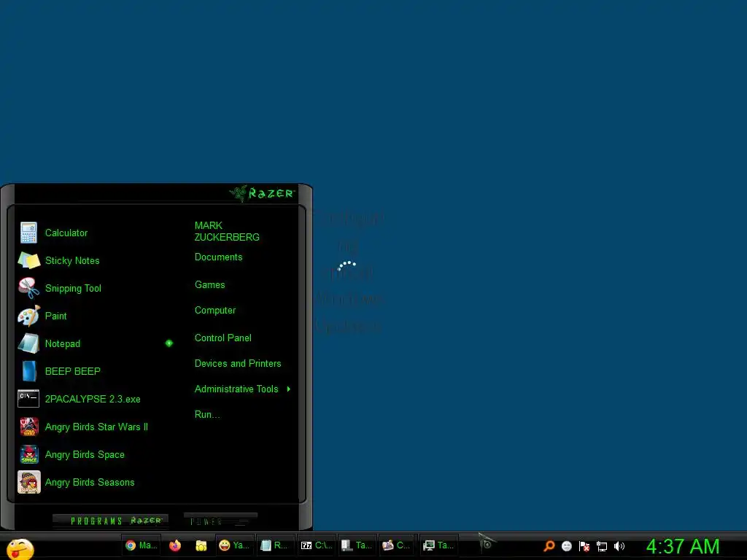Switch to the Ta... monitor taskbar window
The height and width of the screenshot is (560, 747).
coord(438,545)
